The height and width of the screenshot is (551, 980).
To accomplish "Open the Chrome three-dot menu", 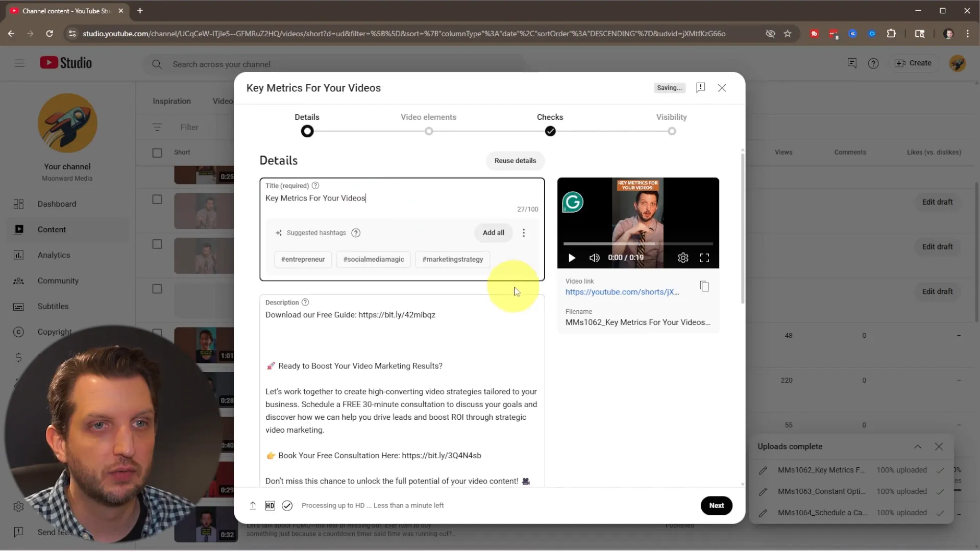I will 968,34.
